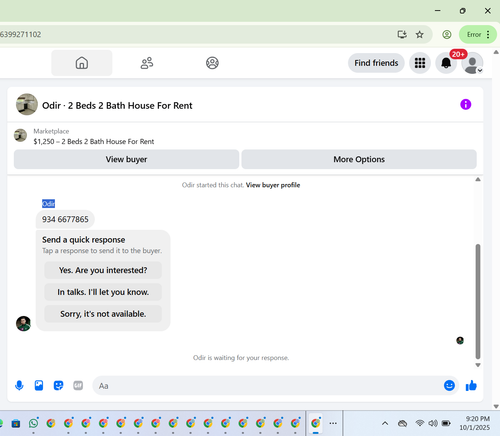
Task: Send quick response 'In talks. I'll let you know.'
Action: [x=103, y=292]
